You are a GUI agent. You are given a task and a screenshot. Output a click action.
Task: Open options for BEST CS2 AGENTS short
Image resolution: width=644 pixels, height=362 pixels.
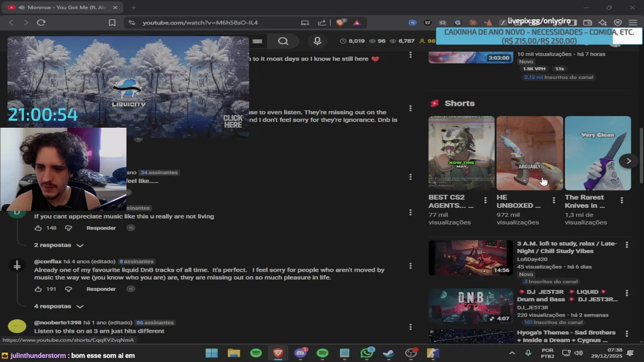pyautogui.click(x=485, y=200)
